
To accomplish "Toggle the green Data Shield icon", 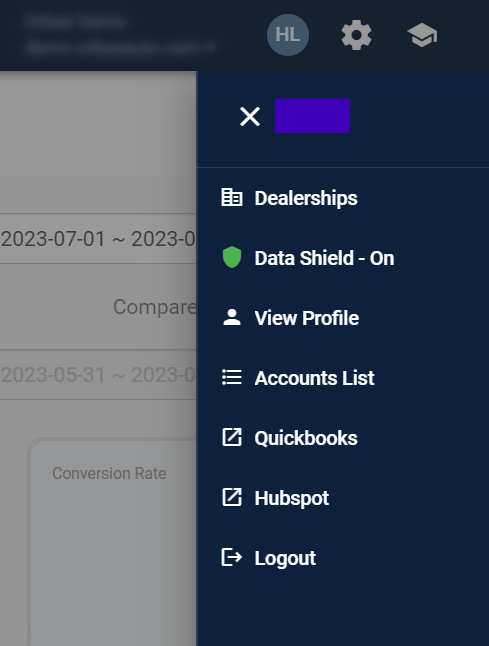I will coord(232,257).
